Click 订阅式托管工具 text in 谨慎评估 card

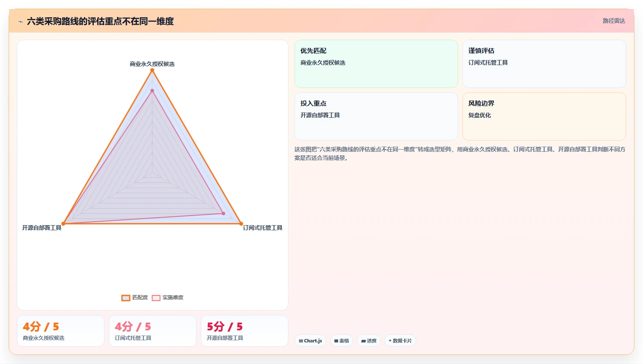click(x=488, y=63)
